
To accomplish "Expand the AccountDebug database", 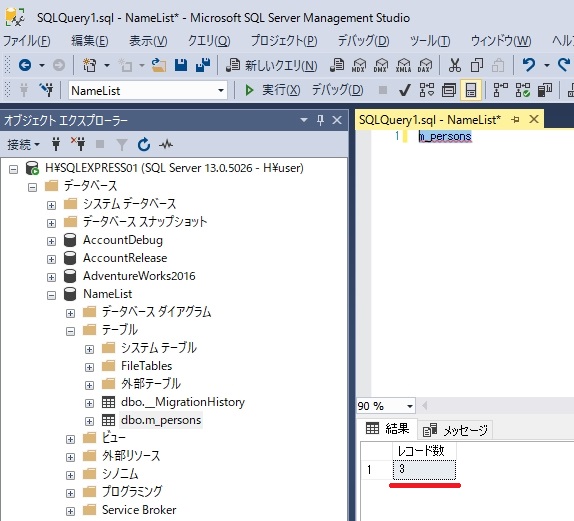I will 51,241.
